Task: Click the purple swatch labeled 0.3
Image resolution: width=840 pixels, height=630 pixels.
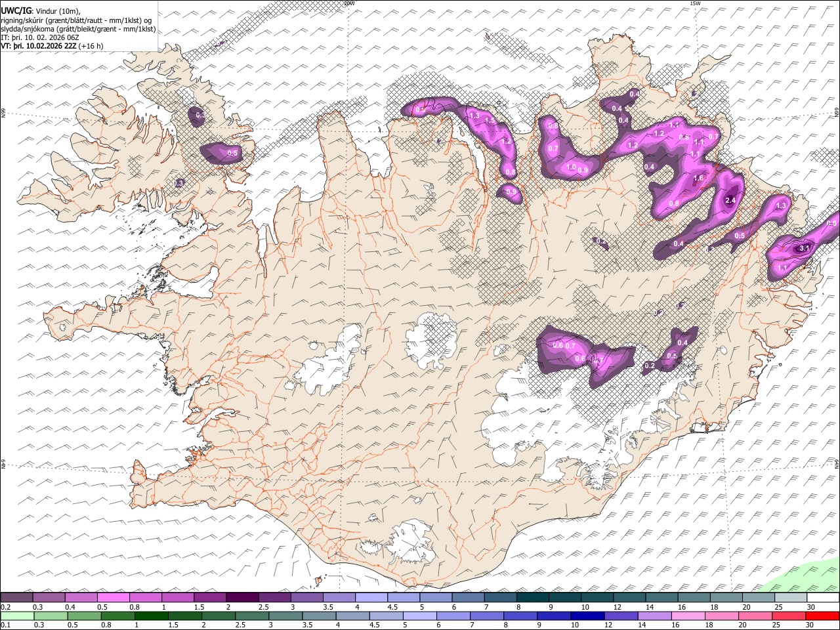Action: click(49, 597)
